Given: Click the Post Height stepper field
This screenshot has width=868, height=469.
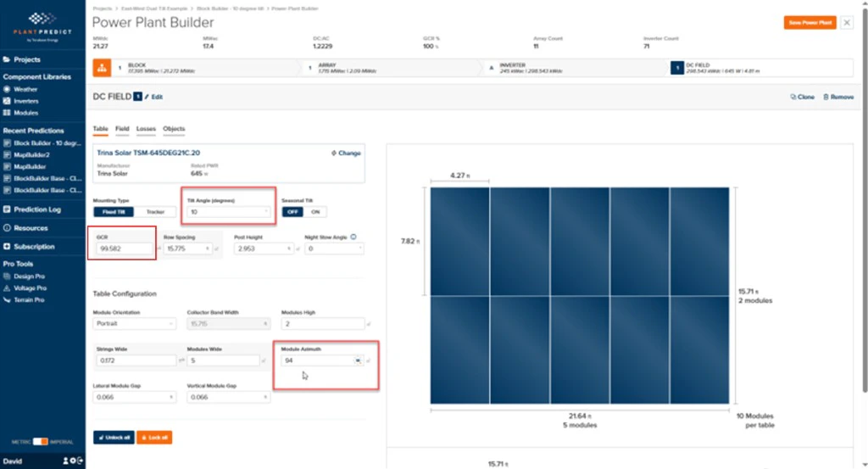Looking at the screenshot, I should click(264, 248).
